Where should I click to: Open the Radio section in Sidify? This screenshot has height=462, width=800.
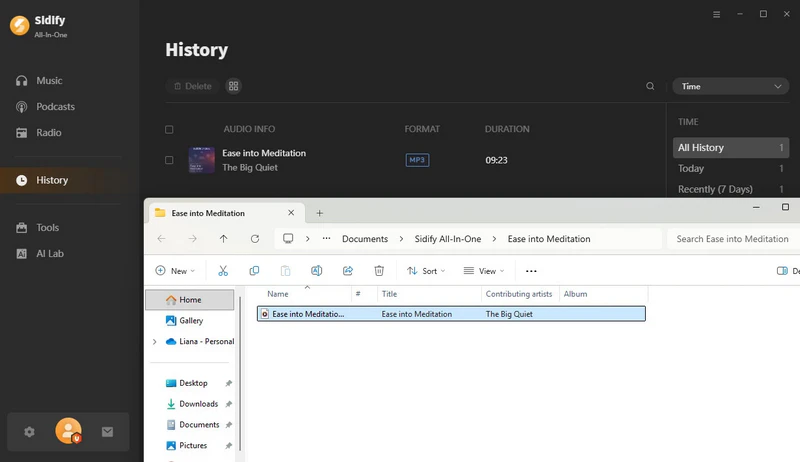point(39,133)
